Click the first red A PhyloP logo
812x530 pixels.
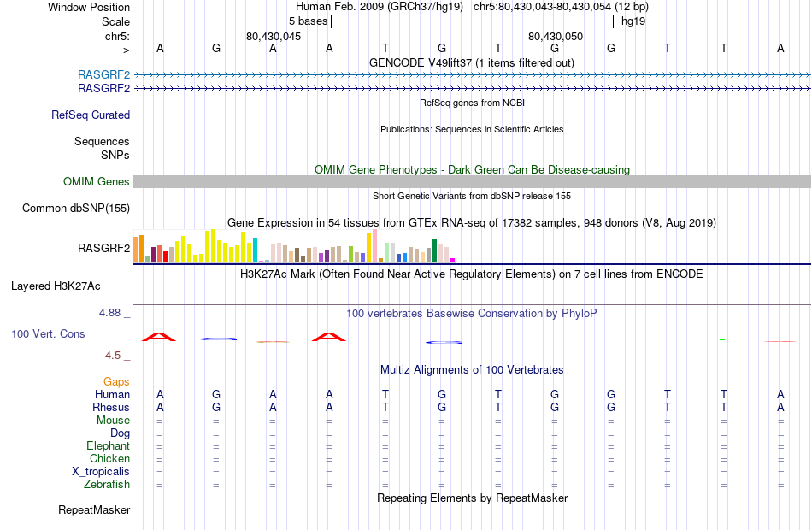tap(159, 337)
